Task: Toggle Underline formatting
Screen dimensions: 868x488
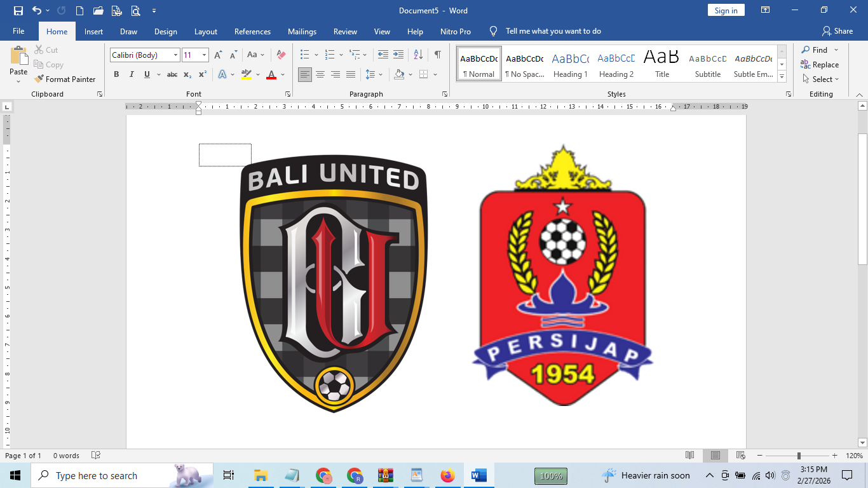Action: [147, 74]
